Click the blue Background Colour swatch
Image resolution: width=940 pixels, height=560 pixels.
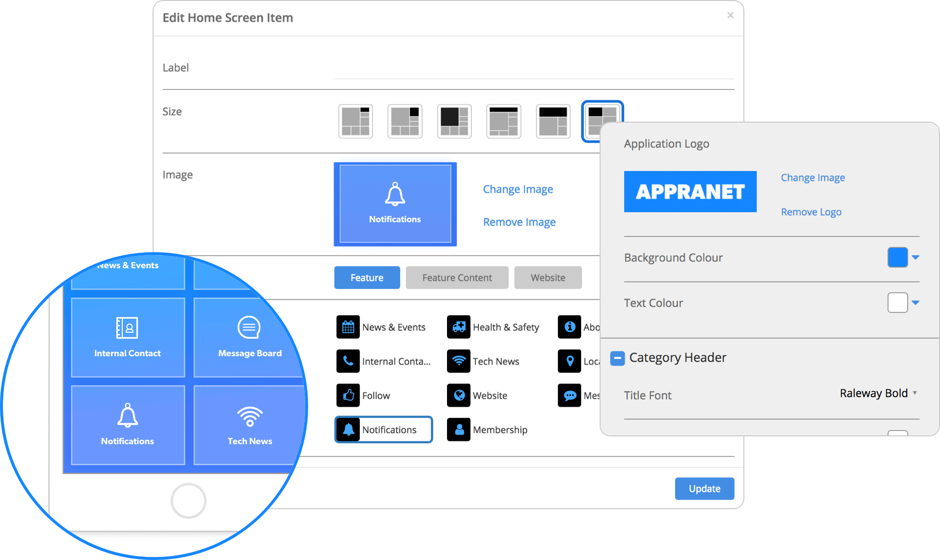click(897, 258)
